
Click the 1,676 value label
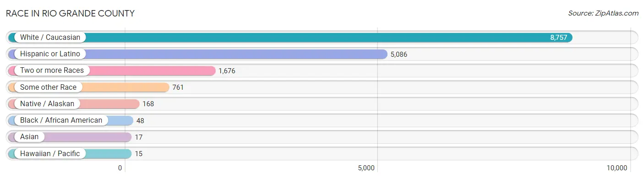pos(227,71)
